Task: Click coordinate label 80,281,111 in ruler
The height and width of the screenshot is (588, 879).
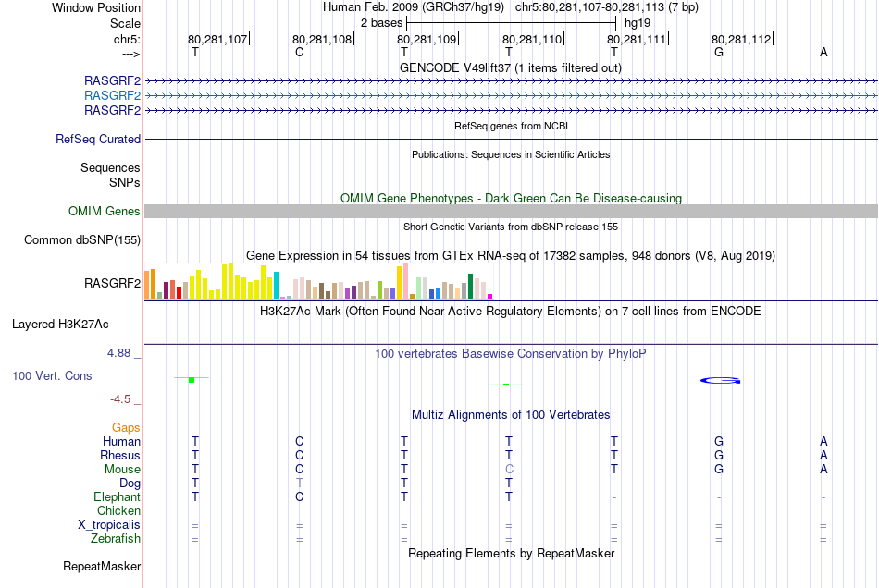Action: tap(637, 39)
